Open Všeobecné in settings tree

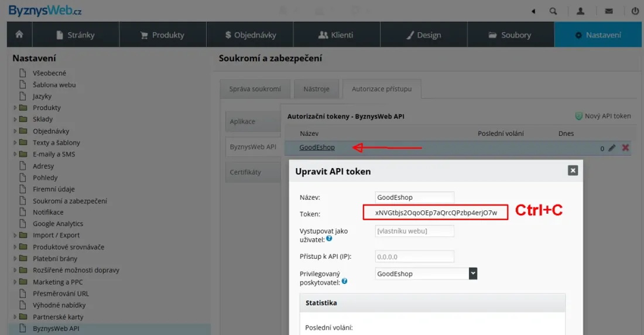pyautogui.click(x=49, y=73)
